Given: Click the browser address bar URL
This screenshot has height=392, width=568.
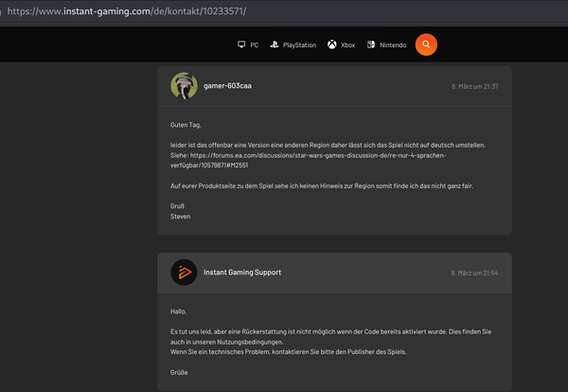Looking at the screenshot, I should coord(127,11).
